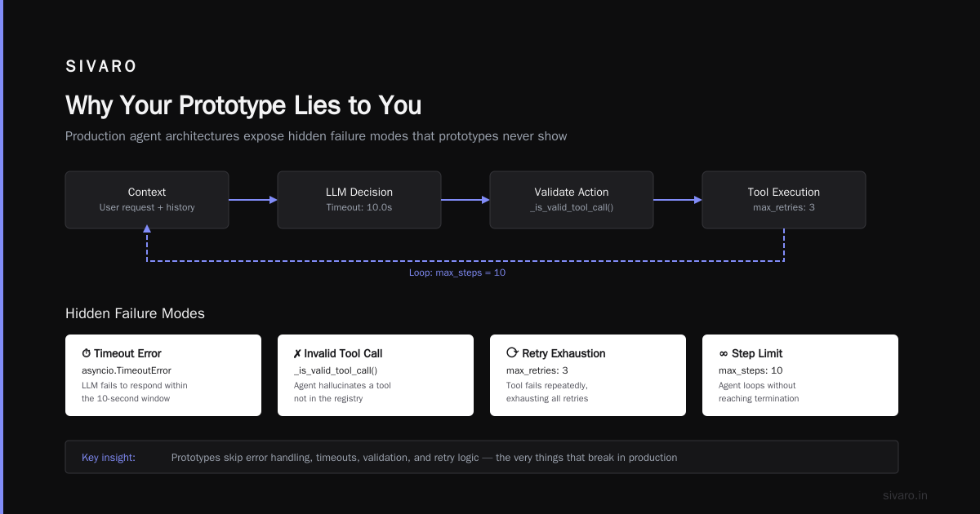
Task: Click the subtitle about production agent architectures
Action: pyautogui.click(x=316, y=136)
